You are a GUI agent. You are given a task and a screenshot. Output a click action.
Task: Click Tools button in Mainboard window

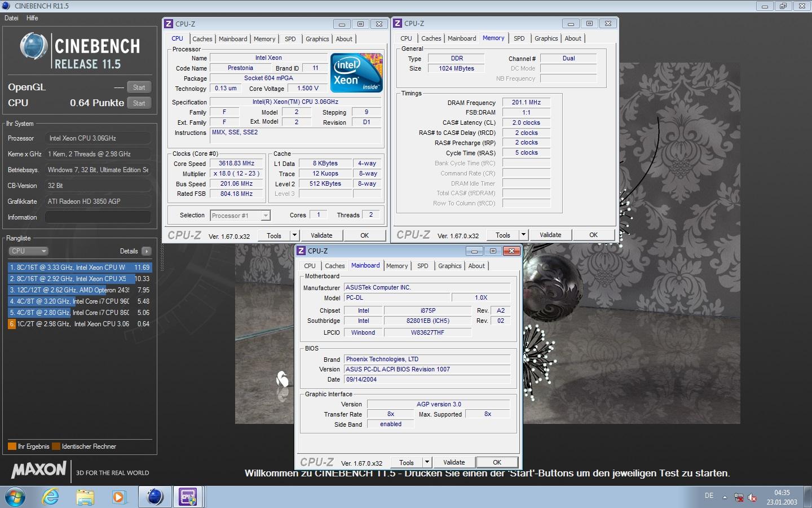click(x=407, y=462)
